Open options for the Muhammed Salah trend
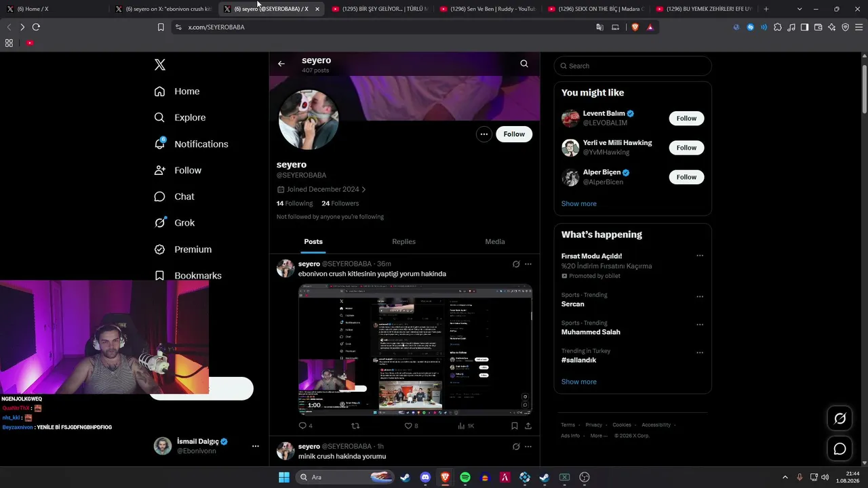 click(700, 325)
